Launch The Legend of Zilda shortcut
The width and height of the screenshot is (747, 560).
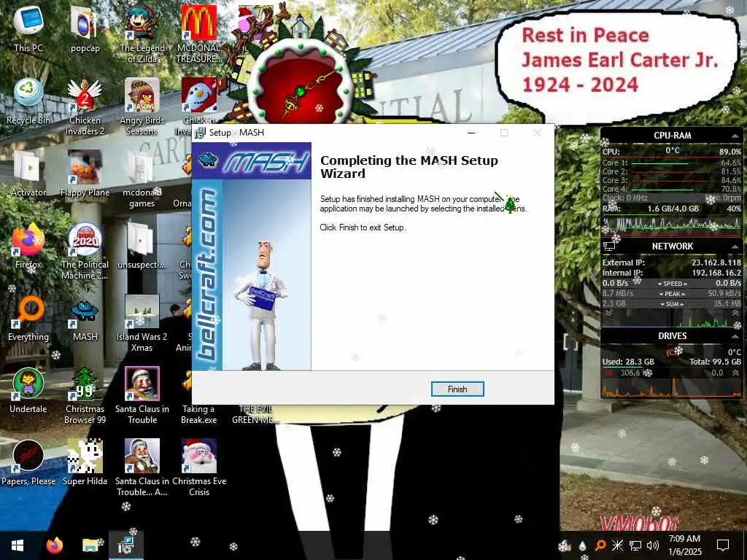click(x=142, y=35)
